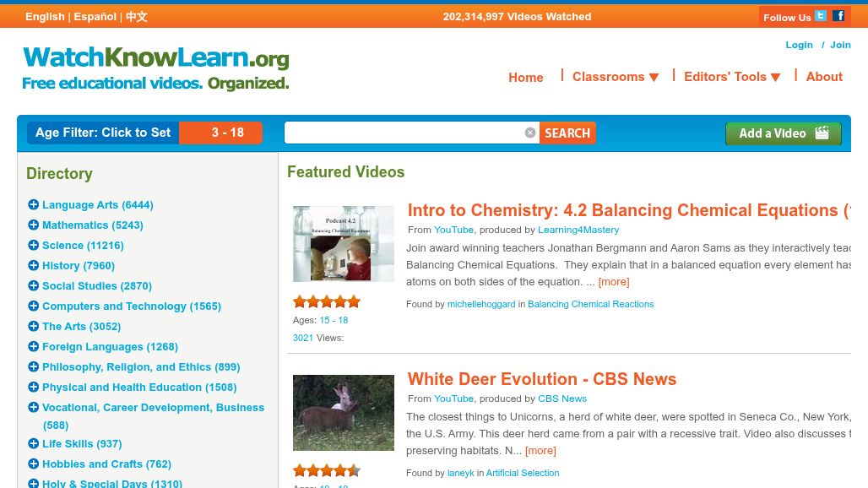
Task: Click the five-star rating of chemistry video
Action: [x=327, y=301]
